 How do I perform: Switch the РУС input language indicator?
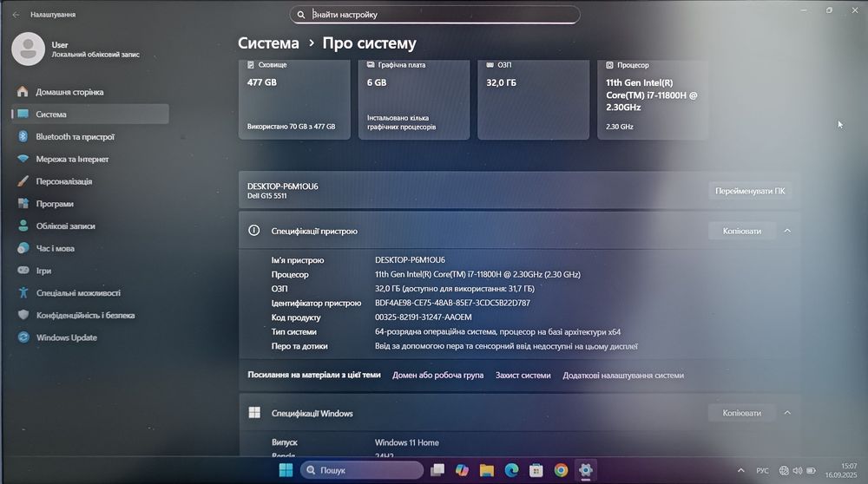tap(762, 471)
